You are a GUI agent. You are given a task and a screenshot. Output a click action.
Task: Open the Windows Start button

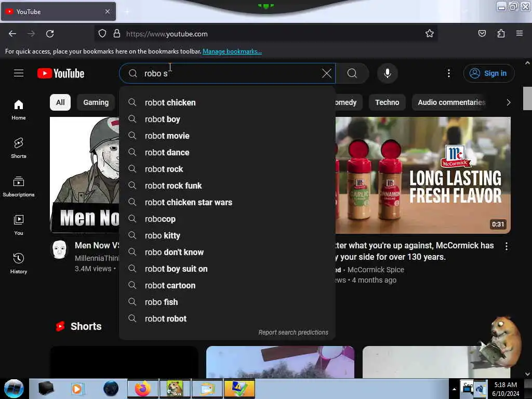pos(14,389)
